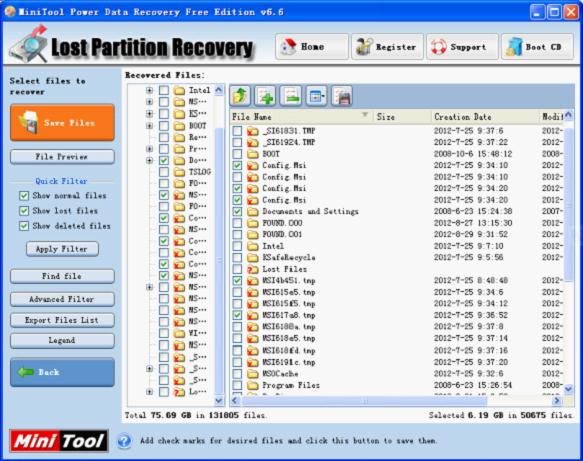
Task: Open the view options toolbar icon
Action: [316, 96]
